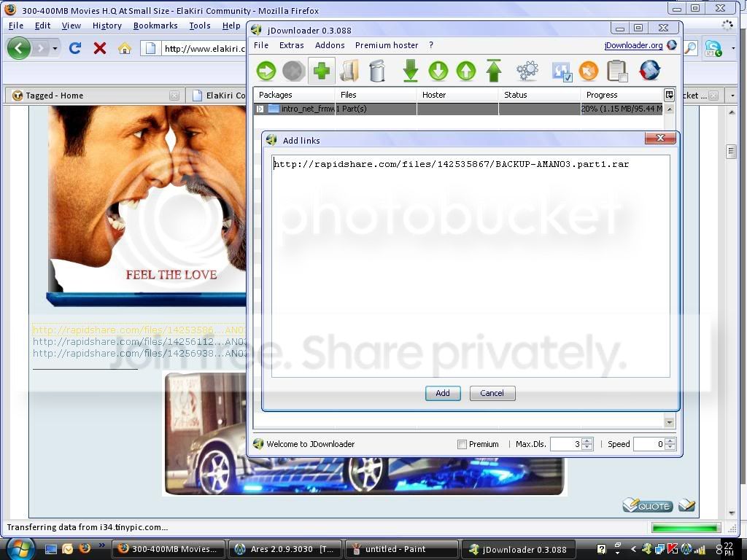Switch to untitled - Paint in taskbar
The width and height of the screenshot is (747, 560).
[x=402, y=549]
